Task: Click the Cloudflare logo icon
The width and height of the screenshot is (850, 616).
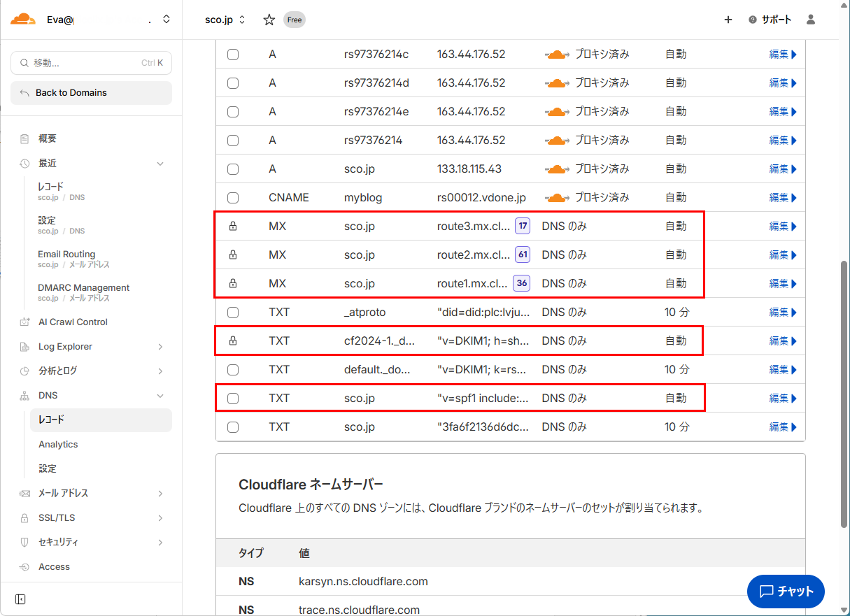Action: (x=23, y=19)
